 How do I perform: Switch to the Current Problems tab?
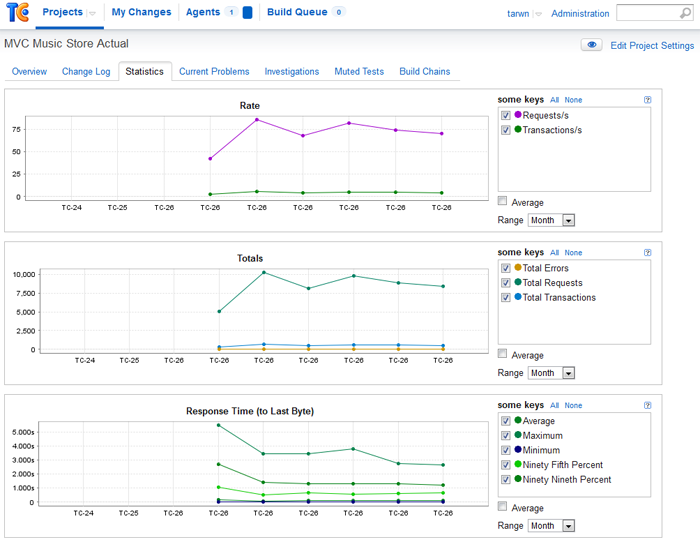tap(214, 71)
